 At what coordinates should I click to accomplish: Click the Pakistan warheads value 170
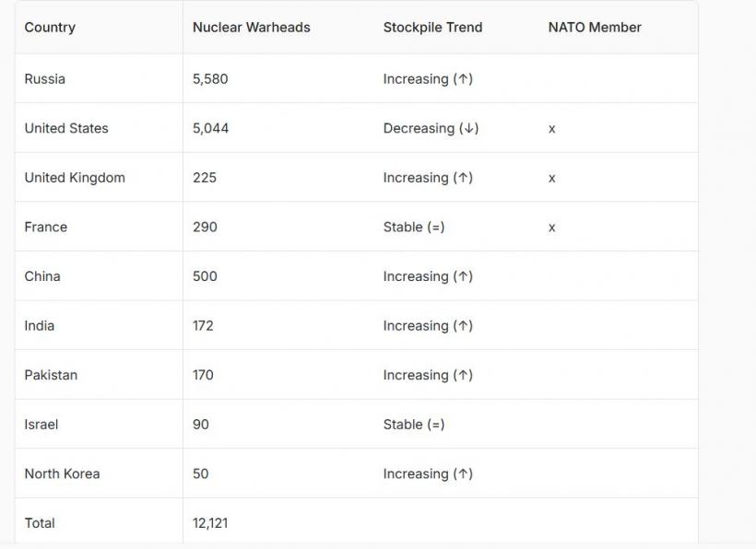tap(203, 375)
